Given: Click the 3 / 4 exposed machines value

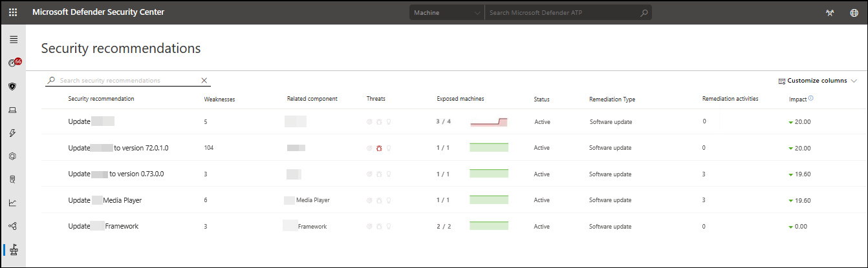Looking at the screenshot, I should [x=443, y=121].
